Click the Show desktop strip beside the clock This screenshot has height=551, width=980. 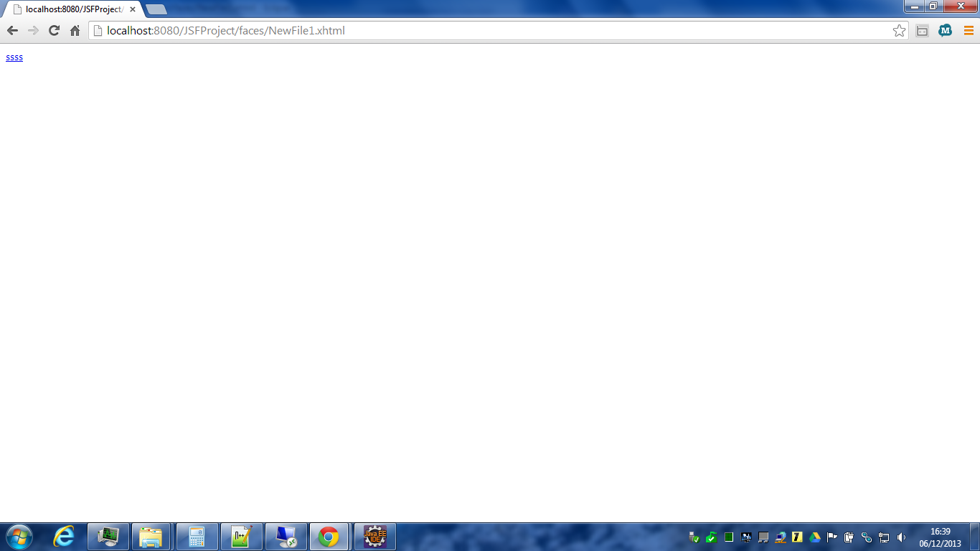974,537
